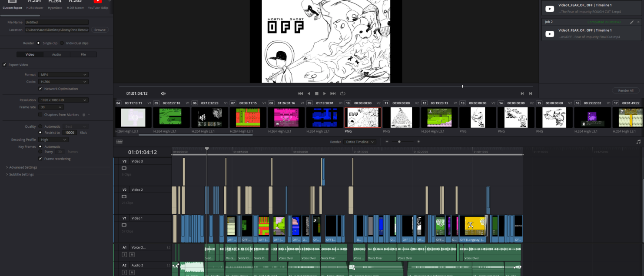Open the Codec H.264 dropdown
This screenshot has width=644, height=276.
point(63,82)
